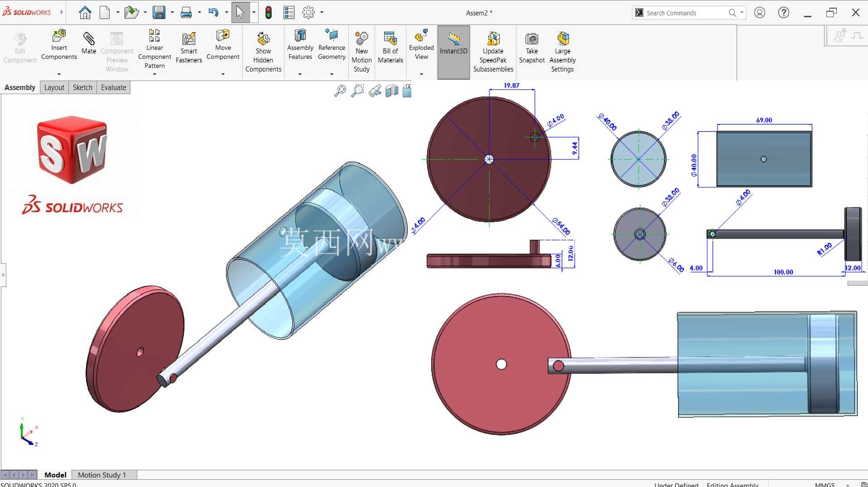Click the Zoom to Fit magnifier icon
The width and height of the screenshot is (868, 487).
coord(340,91)
